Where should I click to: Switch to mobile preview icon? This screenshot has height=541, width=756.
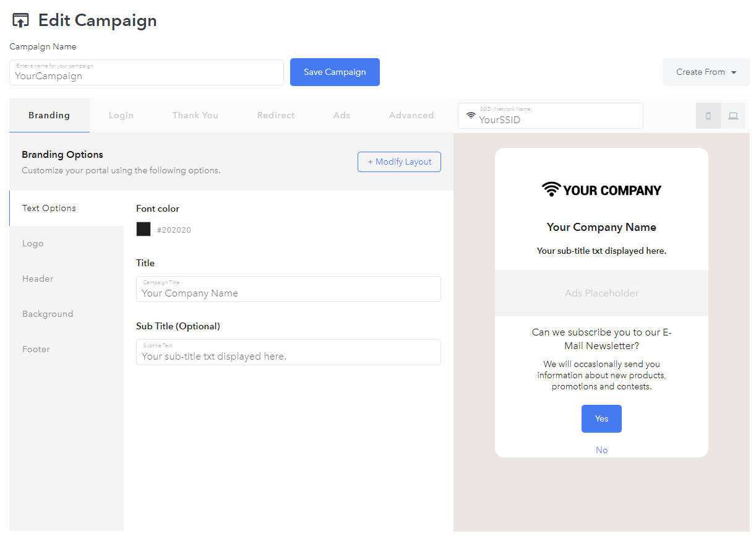(x=708, y=116)
